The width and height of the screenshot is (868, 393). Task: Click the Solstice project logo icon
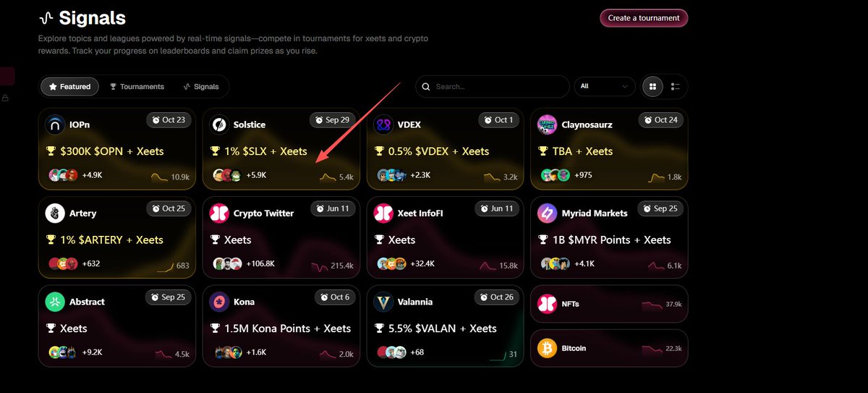219,124
